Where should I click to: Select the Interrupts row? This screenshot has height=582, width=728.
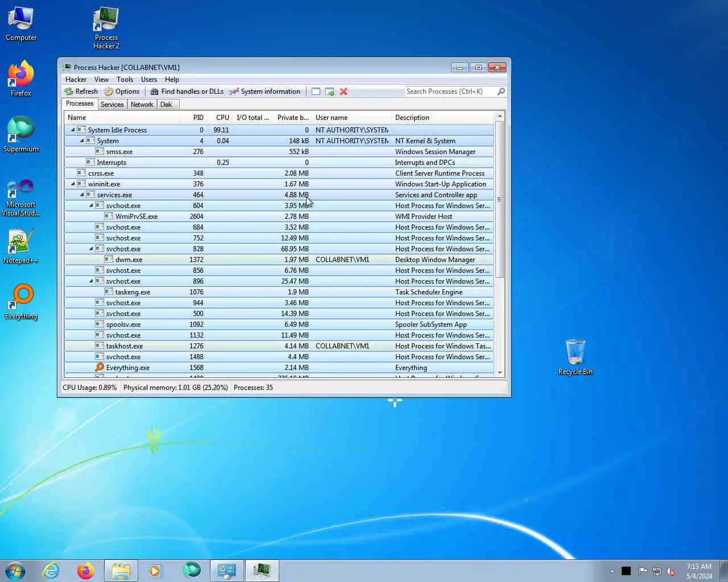(x=279, y=163)
